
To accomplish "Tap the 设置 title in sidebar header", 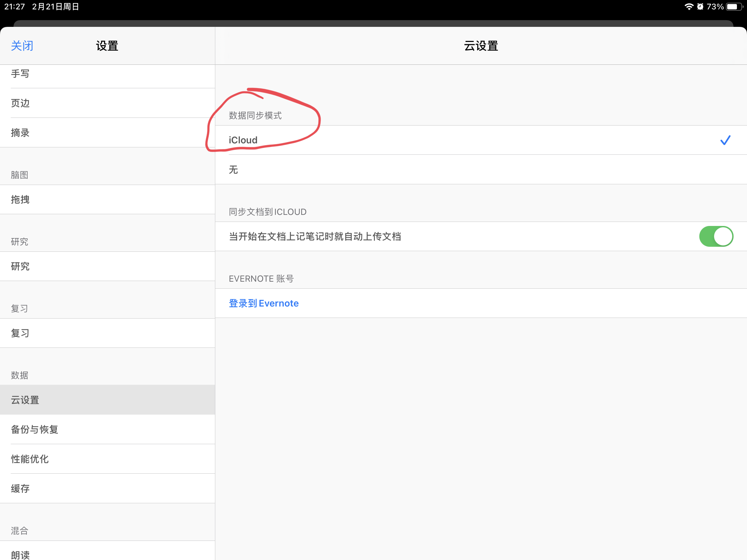I will [x=107, y=46].
